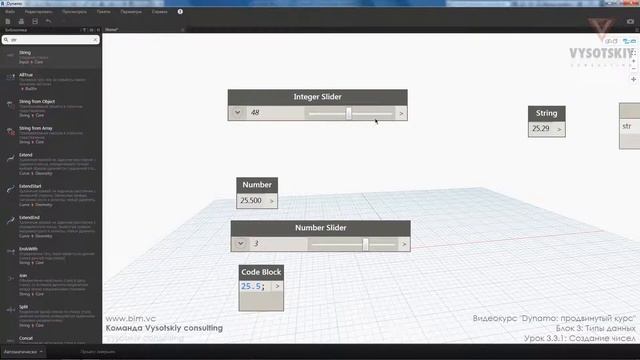640x360 pixels.
Task: Switch to graph view navigation
Action: [629, 41]
